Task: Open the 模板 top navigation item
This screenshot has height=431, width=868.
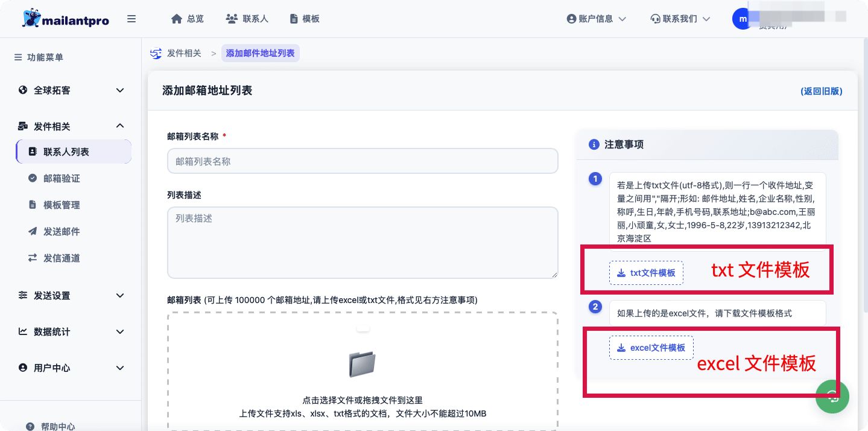Action: pyautogui.click(x=305, y=19)
